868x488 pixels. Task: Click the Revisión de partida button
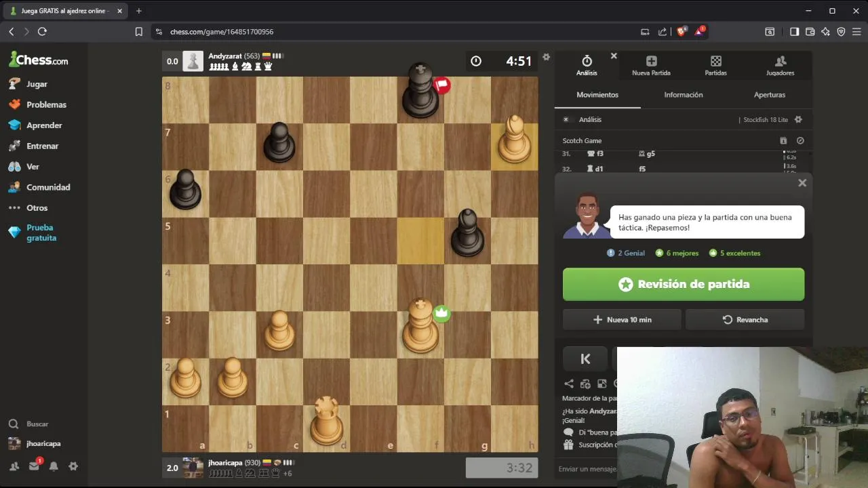[x=684, y=284]
